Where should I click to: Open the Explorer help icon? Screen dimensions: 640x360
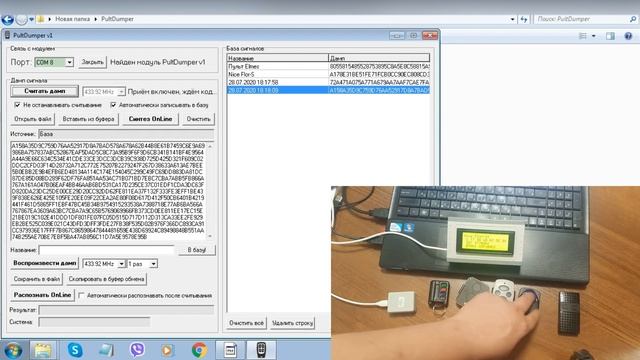coord(628,36)
